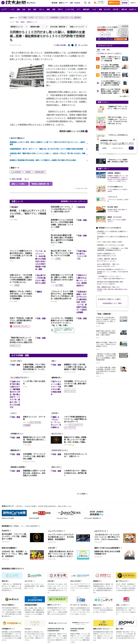138x644 pixels.
Task: Click 次へ in terms popup
Action: pyautogui.click(x=131, y=148)
